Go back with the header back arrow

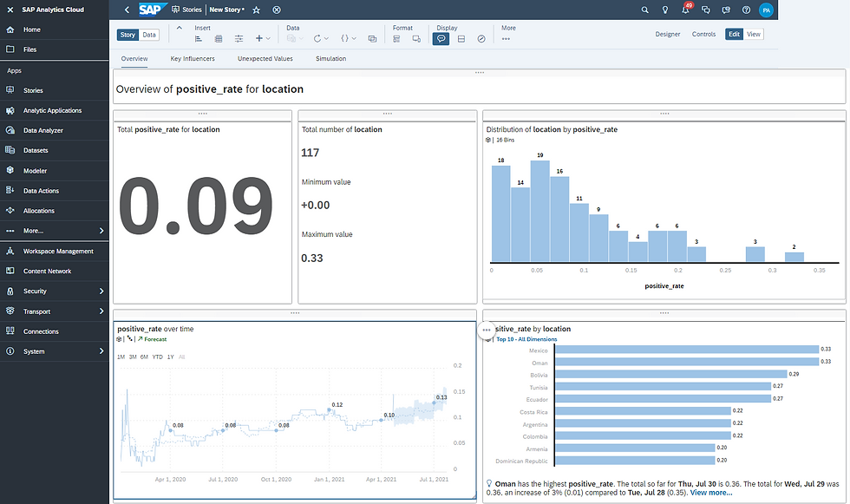coord(127,10)
